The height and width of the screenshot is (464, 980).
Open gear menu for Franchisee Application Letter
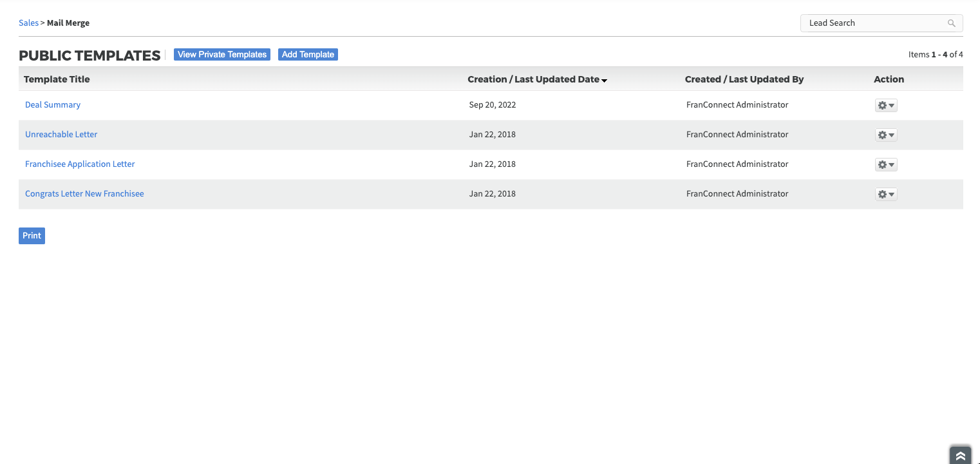886,165
